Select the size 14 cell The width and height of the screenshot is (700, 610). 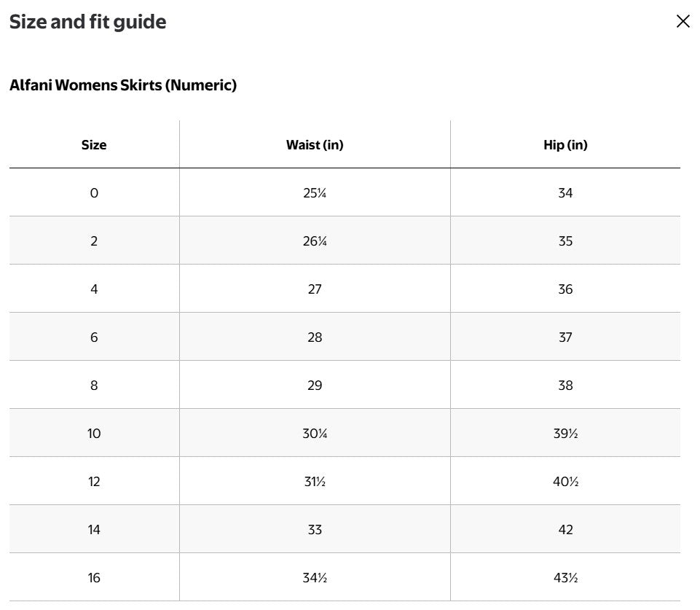[94, 530]
